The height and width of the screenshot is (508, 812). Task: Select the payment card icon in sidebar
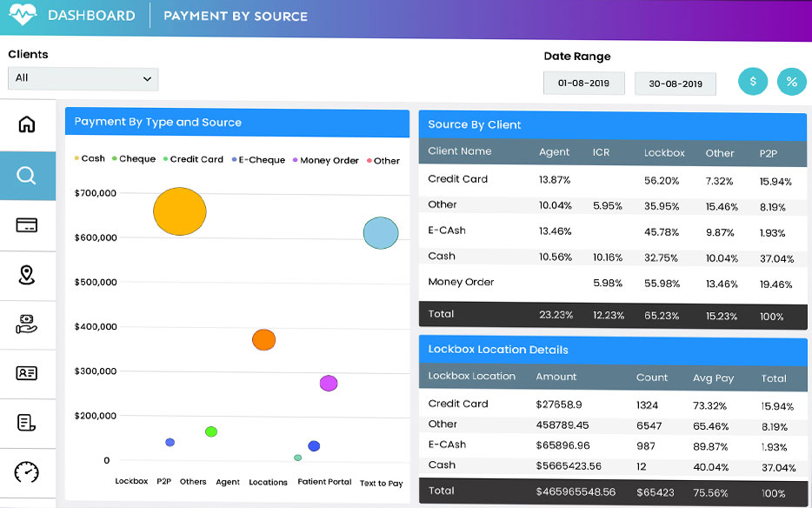point(28,224)
